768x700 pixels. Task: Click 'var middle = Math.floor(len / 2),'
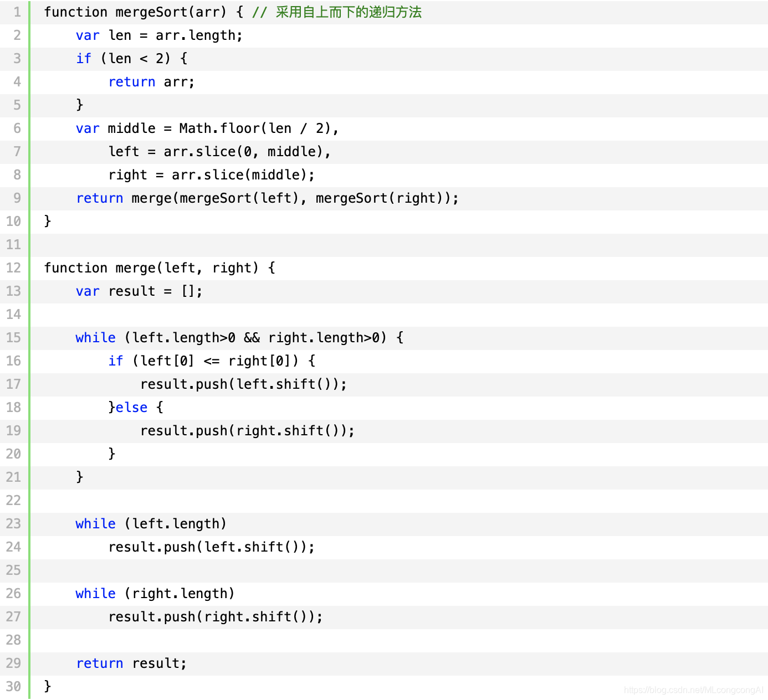(207, 128)
